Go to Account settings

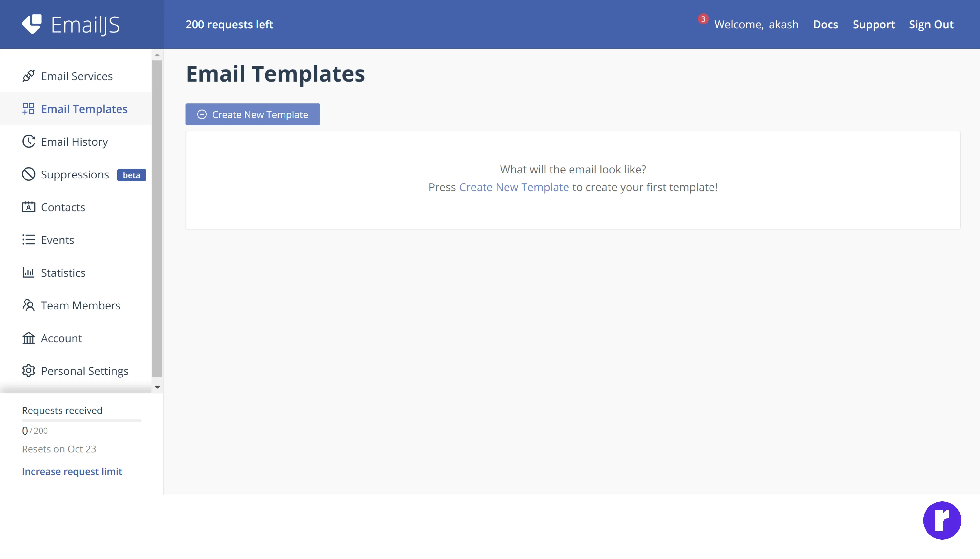pos(76,338)
